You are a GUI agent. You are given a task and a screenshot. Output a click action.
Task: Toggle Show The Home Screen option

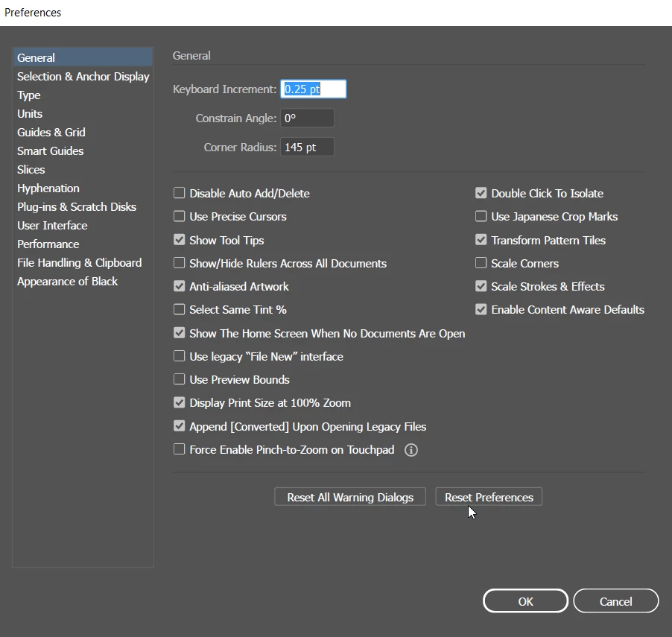point(179,333)
